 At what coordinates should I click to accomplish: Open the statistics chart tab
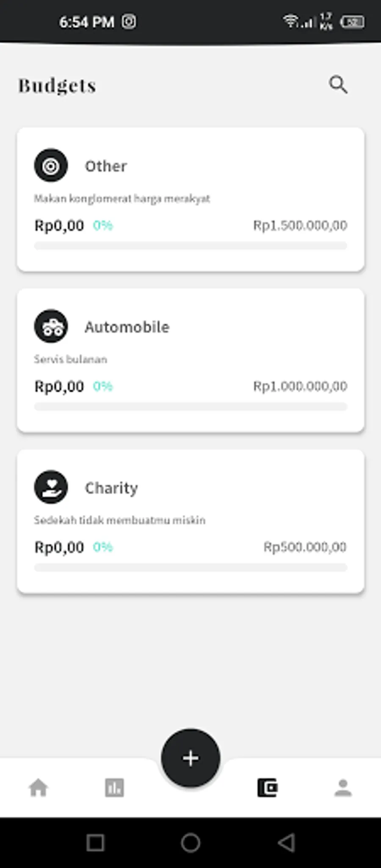click(114, 788)
